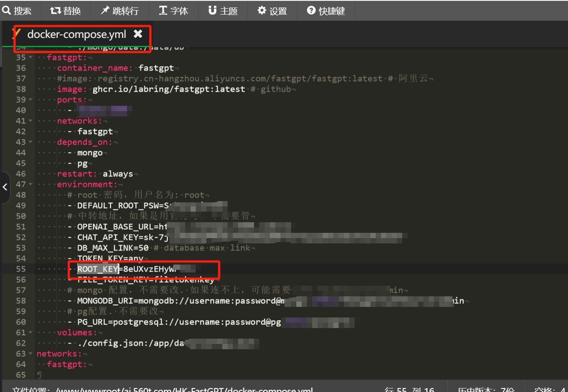The image size is (568, 392).
Task: Click the PG_URL postgresql line
Action: pyautogui.click(x=211, y=322)
